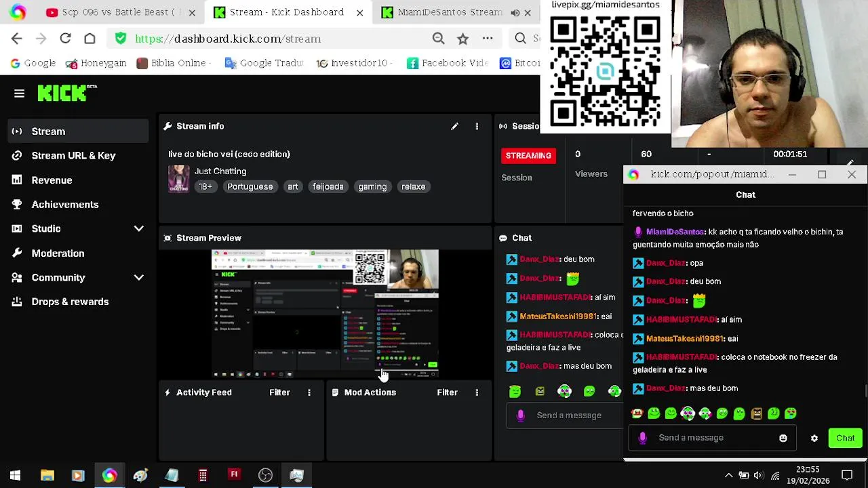Viewport: 868px width, 488px height.
Task: Click the browser address bar URL
Action: tap(228, 39)
